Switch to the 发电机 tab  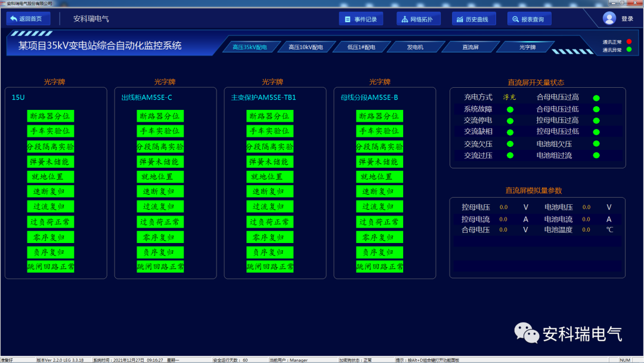(415, 47)
